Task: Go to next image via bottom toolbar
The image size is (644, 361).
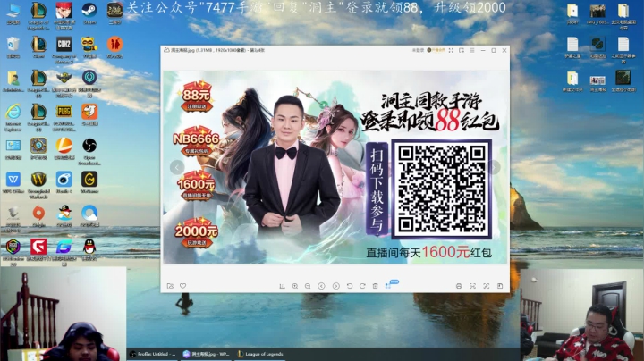Action: (336, 286)
